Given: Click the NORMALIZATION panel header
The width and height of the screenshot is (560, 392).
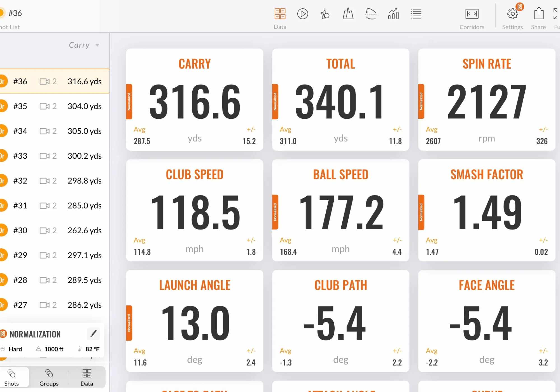Looking at the screenshot, I should pos(35,334).
